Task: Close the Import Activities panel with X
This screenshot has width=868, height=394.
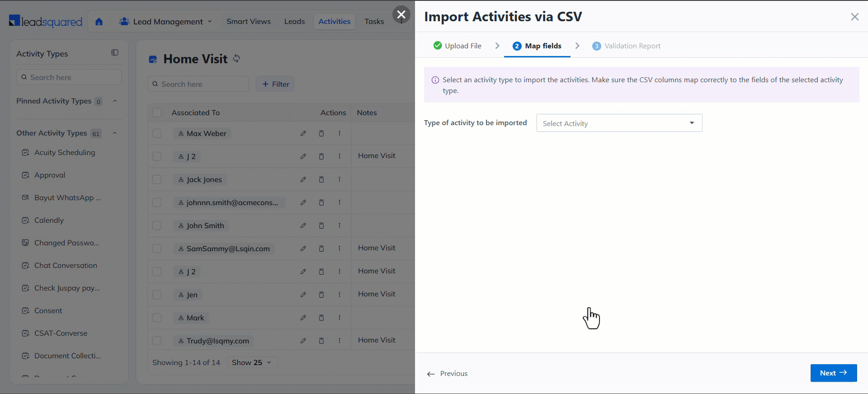Action: click(x=854, y=17)
